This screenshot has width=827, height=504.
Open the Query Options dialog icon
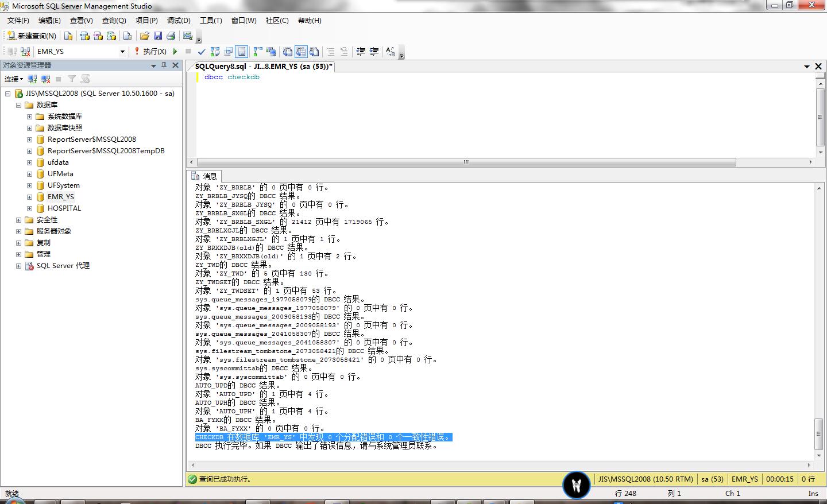coord(229,52)
